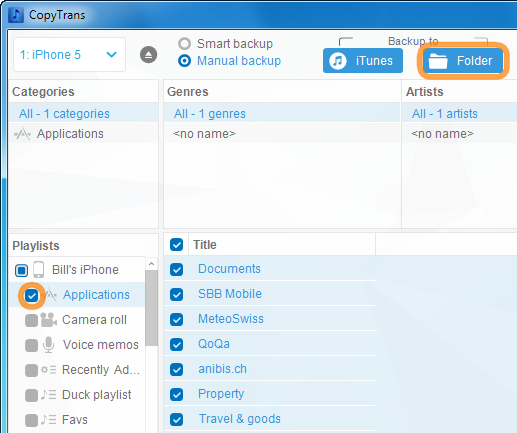Click the eject device icon

148,55
